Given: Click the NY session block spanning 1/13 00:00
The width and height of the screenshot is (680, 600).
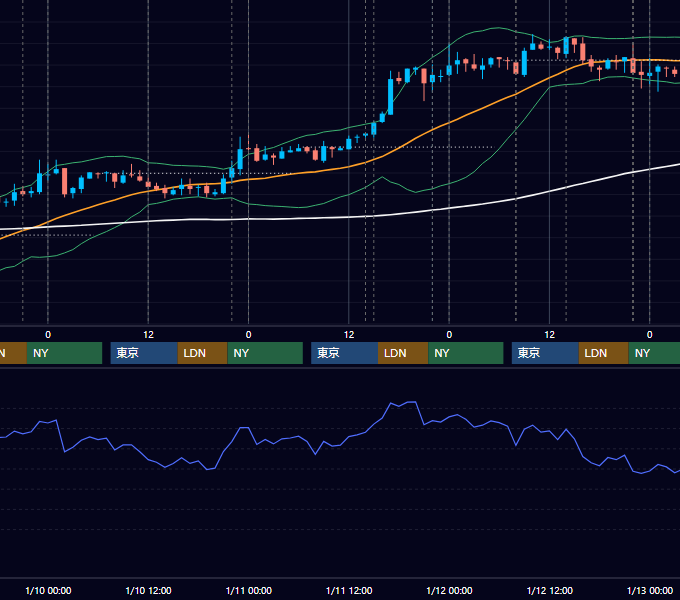Looking at the screenshot, I should pos(654,353).
